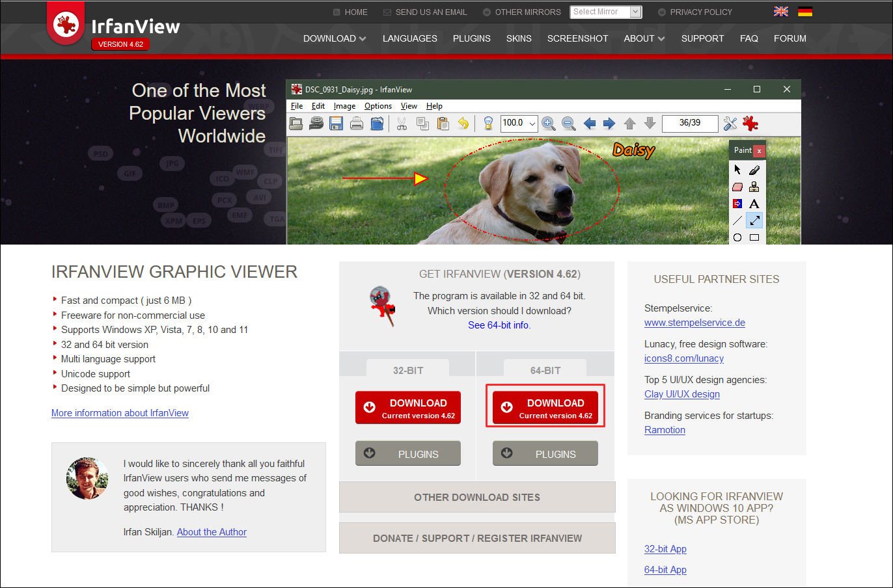The height and width of the screenshot is (588, 893).
Task: Click the Zoom In magnifier icon
Action: point(549,124)
